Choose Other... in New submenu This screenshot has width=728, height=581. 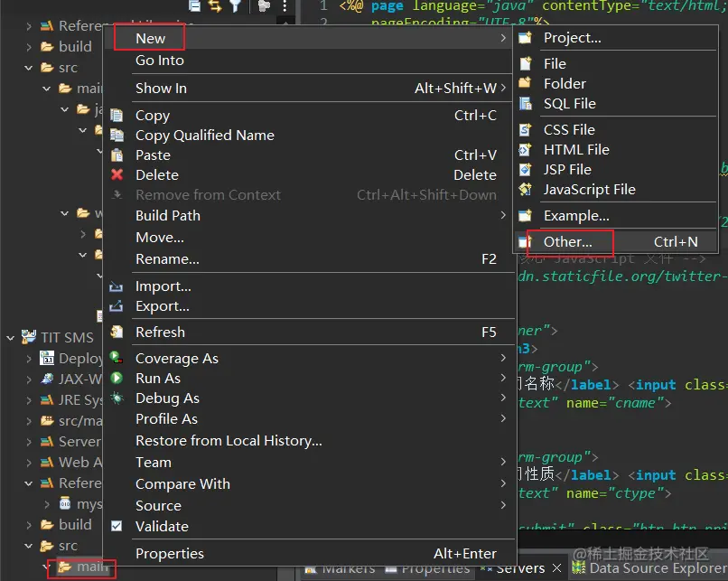click(616, 242)
